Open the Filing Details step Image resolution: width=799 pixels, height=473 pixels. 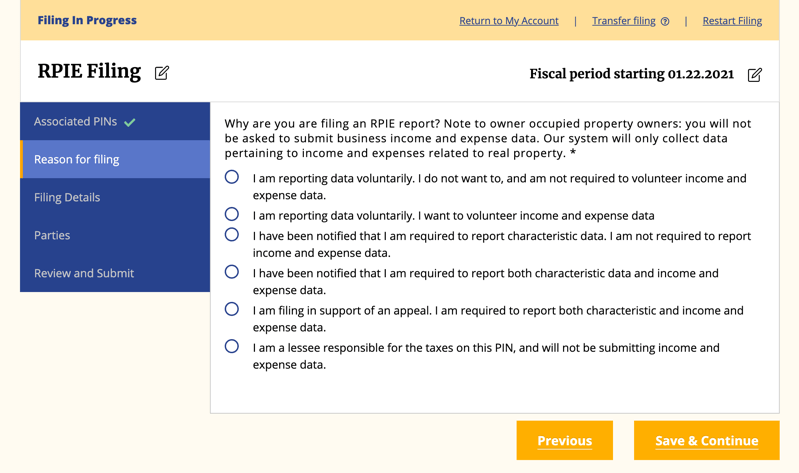tap(115, 197)
